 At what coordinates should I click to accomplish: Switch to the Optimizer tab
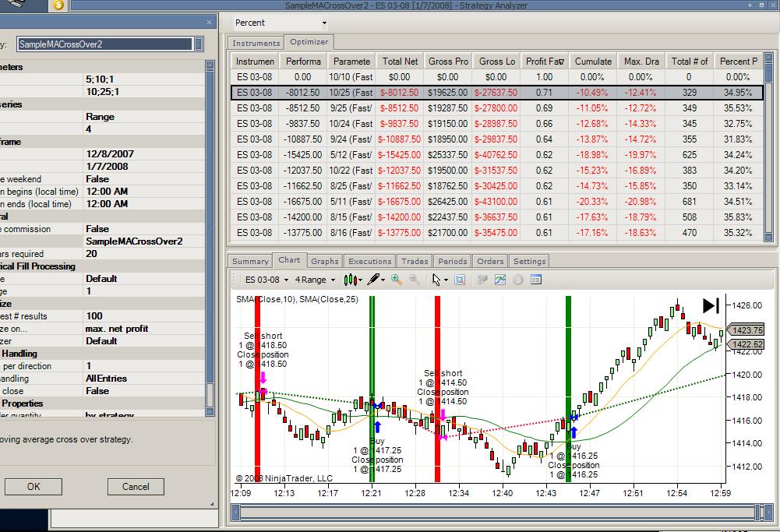(309, 42)
